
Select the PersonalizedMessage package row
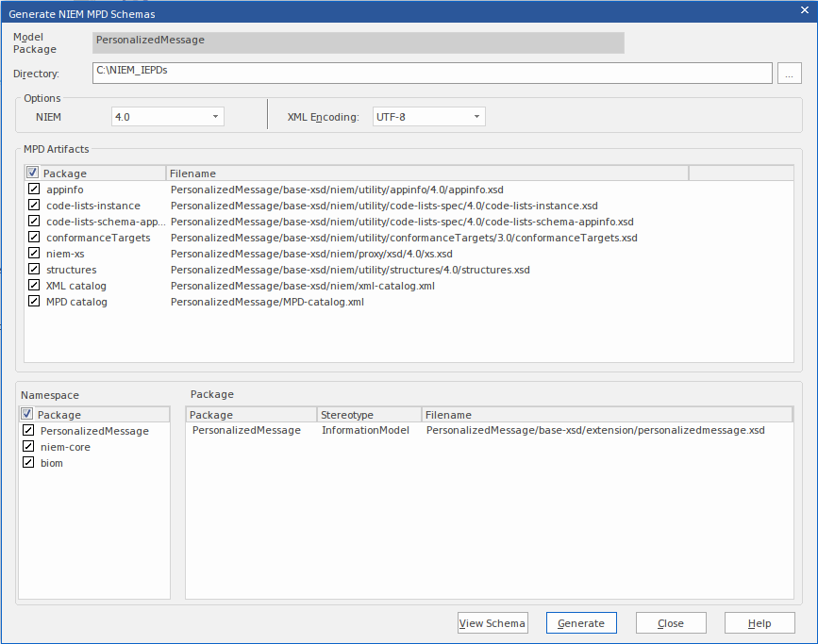pos(246,431)
